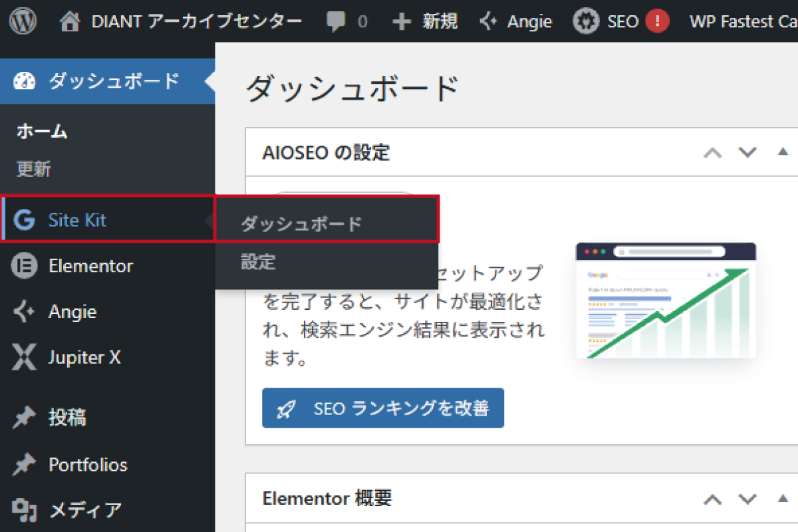
Task: Open the site home icon in admin bar
Action: pyautogui.click(x=70, y=21)
